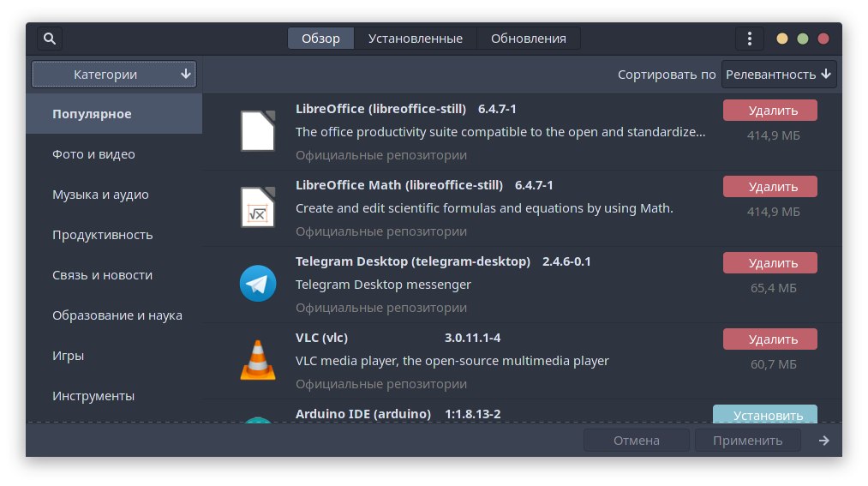Screen dimensions: 868x486
Task: Click version 3.0.11.1-4 of VLC
Action: click(x=472, y=338)
